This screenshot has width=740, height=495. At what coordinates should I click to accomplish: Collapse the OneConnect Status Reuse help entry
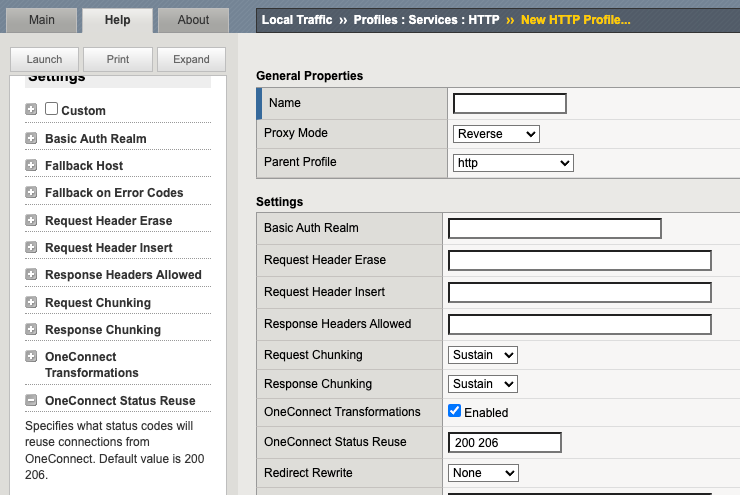click(x=31, y=401)
